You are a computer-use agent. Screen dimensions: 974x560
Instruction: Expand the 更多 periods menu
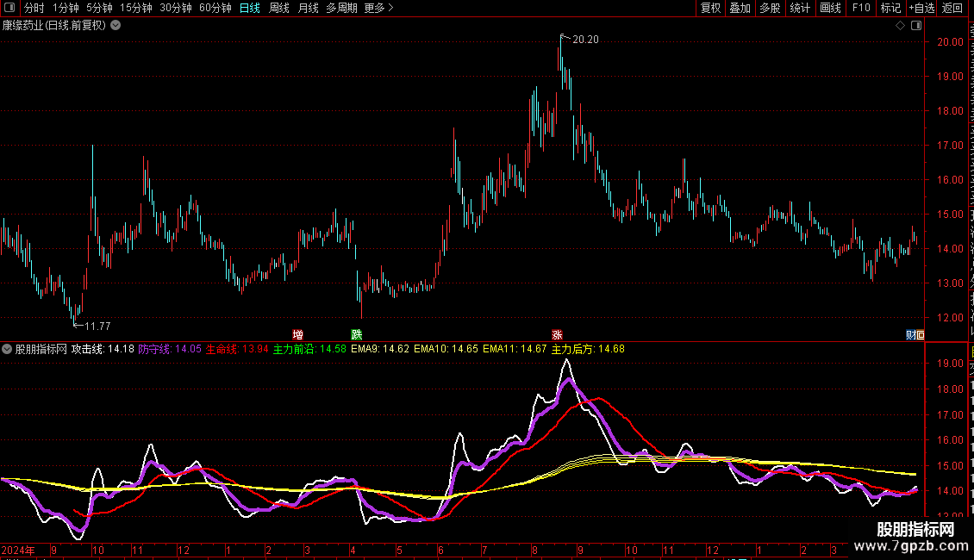pyautogui.click(x=378, y=8)
